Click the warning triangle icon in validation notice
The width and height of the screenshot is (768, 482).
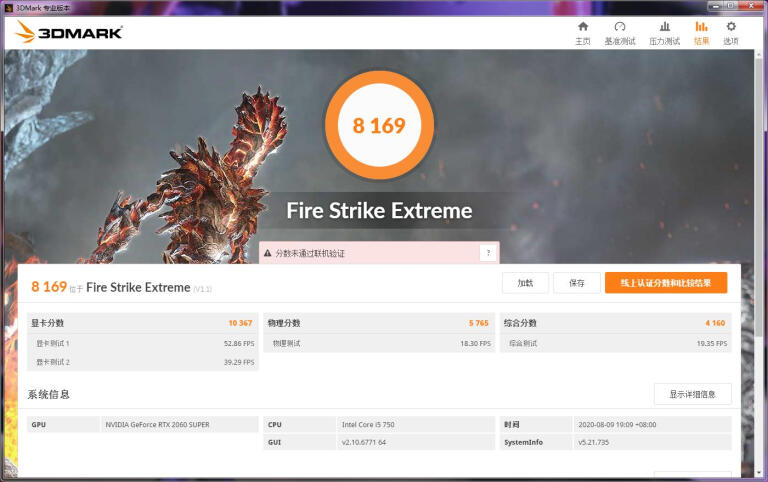pos(267,253)
